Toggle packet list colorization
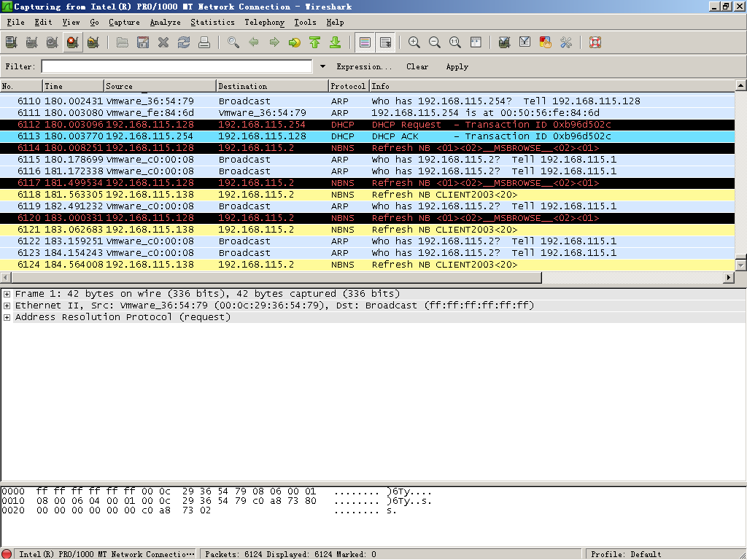 365,42
